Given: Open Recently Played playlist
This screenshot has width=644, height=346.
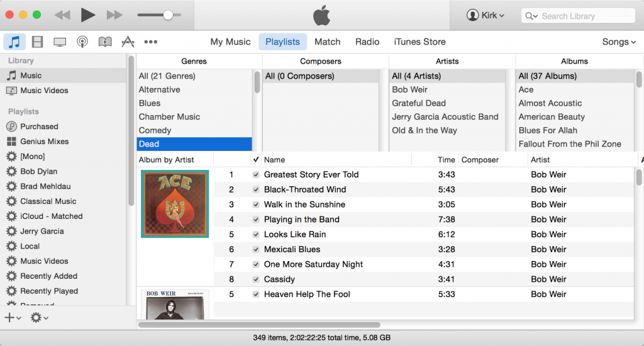Looking at the screenshot, I should [x=64, y=291].
